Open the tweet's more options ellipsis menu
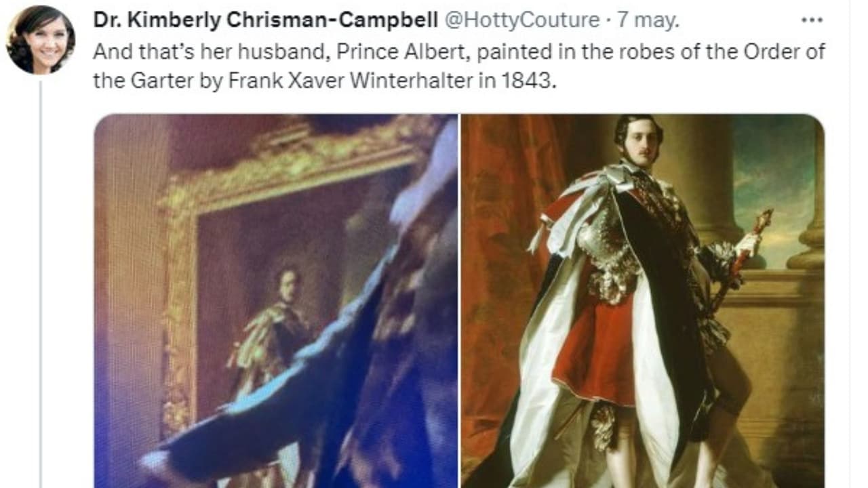 click(x=811, y=20)
